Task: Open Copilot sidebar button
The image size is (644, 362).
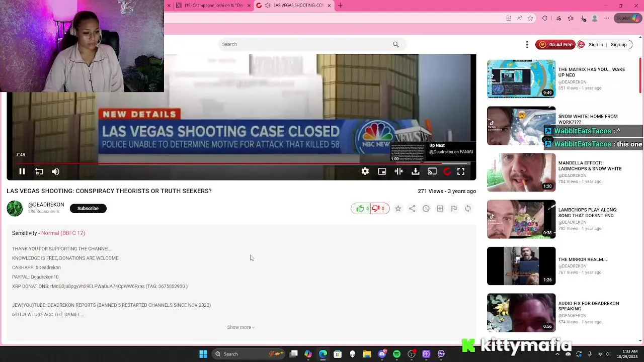Action: [x=628, y=19]
